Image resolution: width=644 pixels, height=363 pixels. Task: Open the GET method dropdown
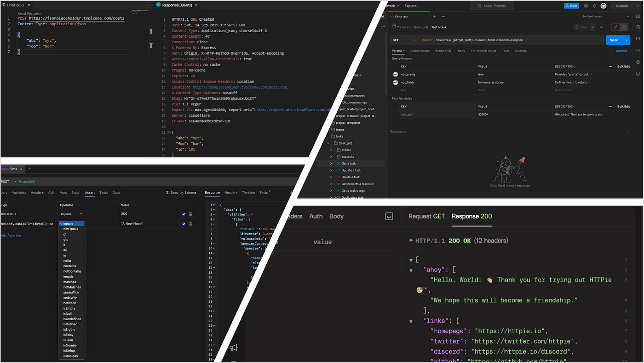(x=403, y=40)
